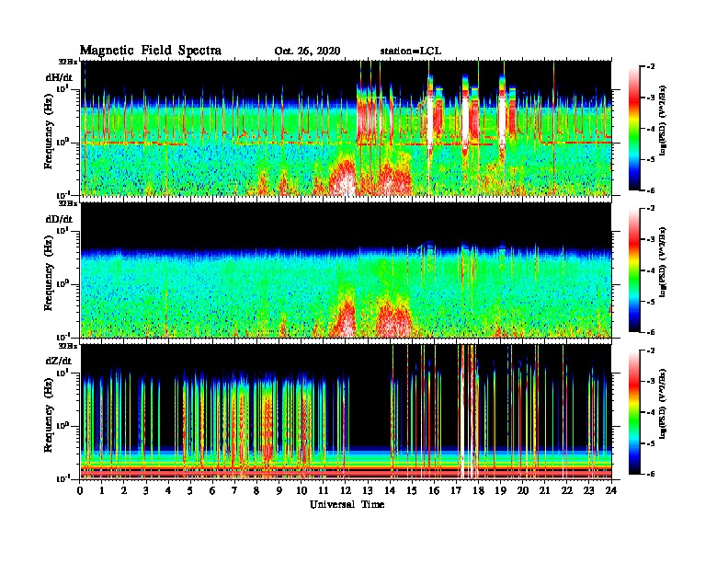Viewport: 728px width, 563px height.
Task: Click hour "13" on the time axis
Action: (x=368, y=490)
